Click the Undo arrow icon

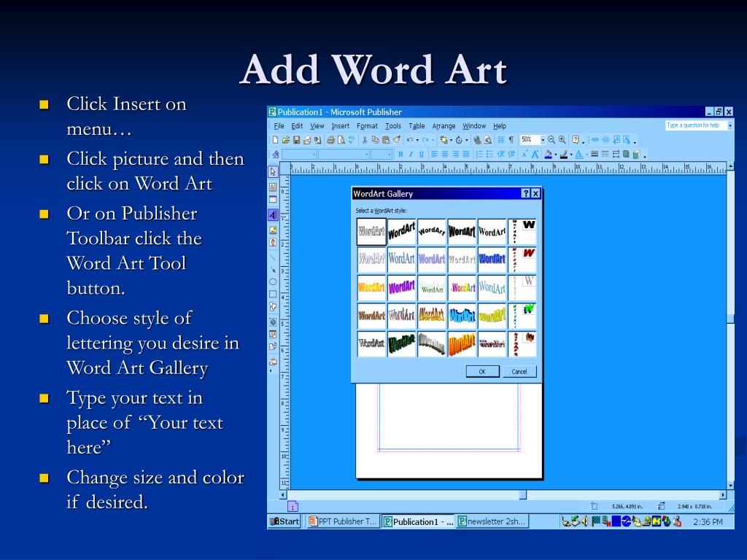409,140
